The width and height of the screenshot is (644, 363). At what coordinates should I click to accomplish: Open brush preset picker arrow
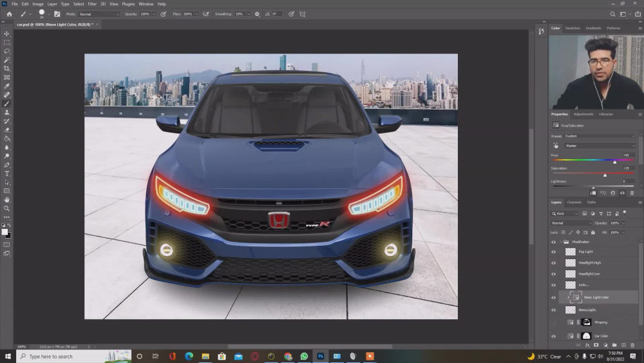(48, 14)
